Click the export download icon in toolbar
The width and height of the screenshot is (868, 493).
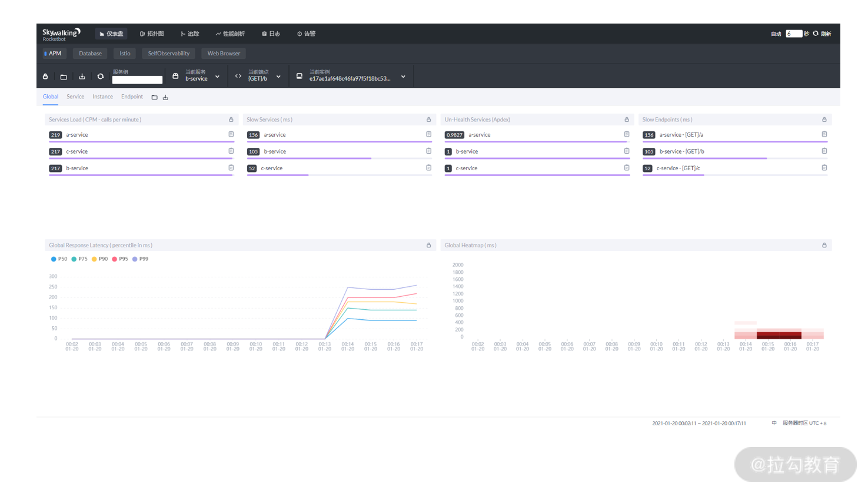(82, 77)
